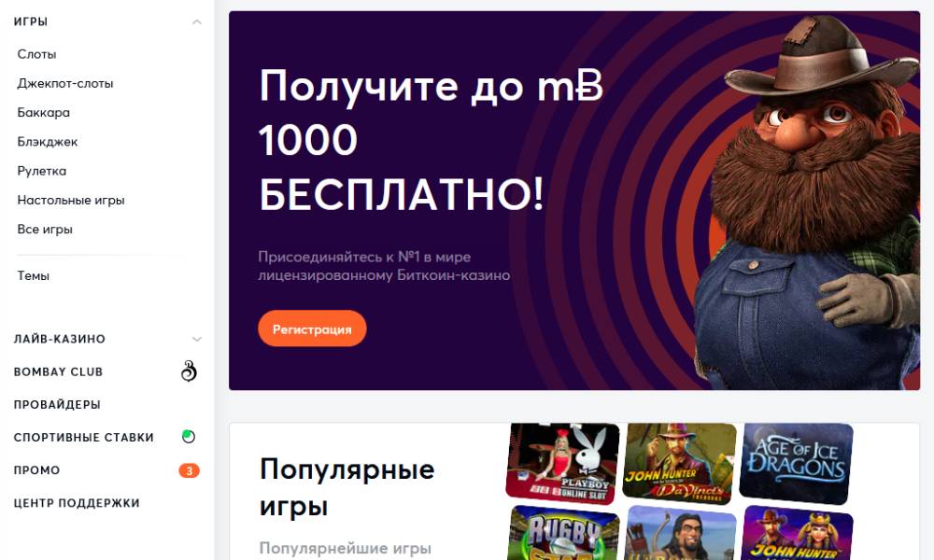Click the Bombay Club swirl logo icon
The height and width of the screenshot is (560, 934).
[189, 371]
